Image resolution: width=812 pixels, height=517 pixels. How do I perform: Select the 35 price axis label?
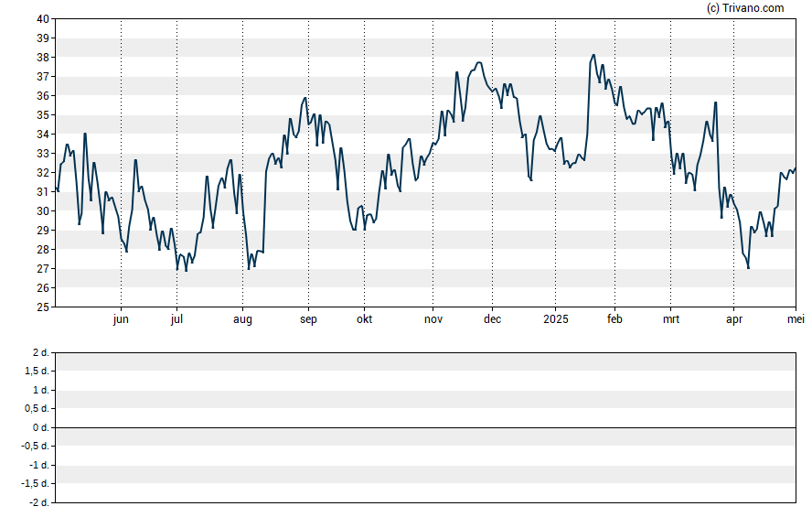tap(43, 115)
